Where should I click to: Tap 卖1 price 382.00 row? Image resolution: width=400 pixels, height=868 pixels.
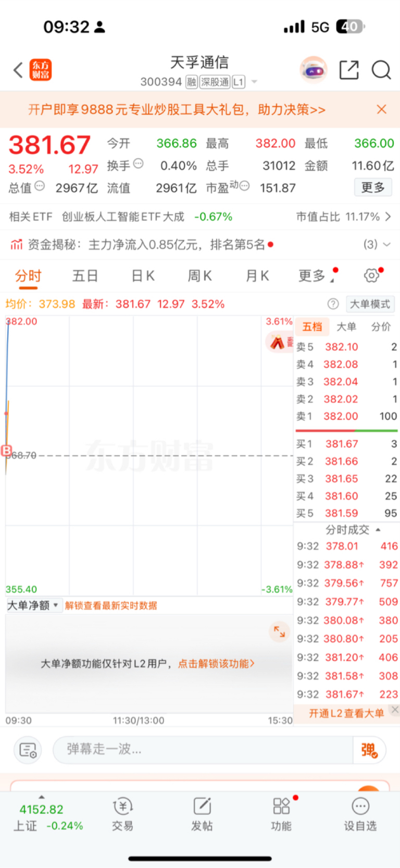pos(346,416)
